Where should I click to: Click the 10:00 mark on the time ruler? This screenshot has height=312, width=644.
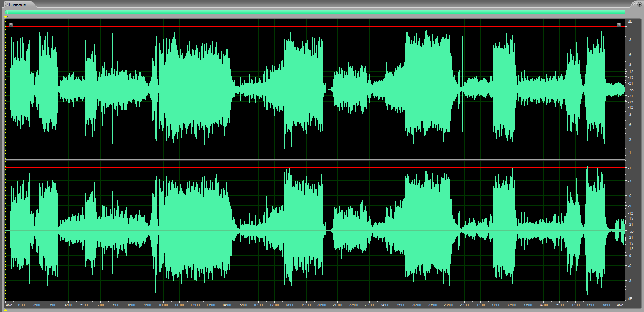(163, 305)
